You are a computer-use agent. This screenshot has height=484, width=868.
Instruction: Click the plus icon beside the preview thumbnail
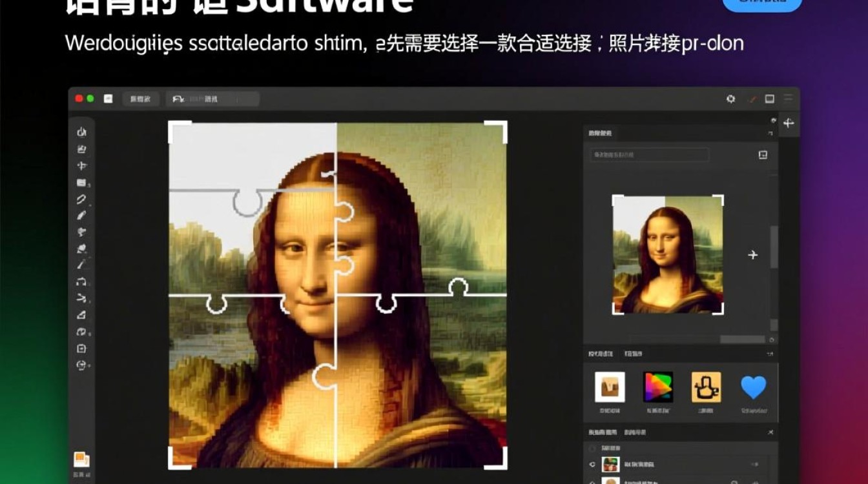pyautogui.click(x=752, y=255)
